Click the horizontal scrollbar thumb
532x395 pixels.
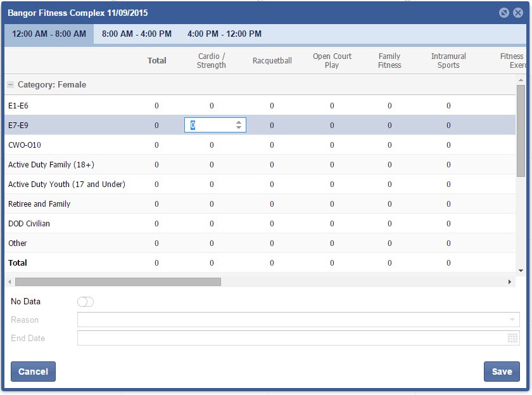click(118, 282)
